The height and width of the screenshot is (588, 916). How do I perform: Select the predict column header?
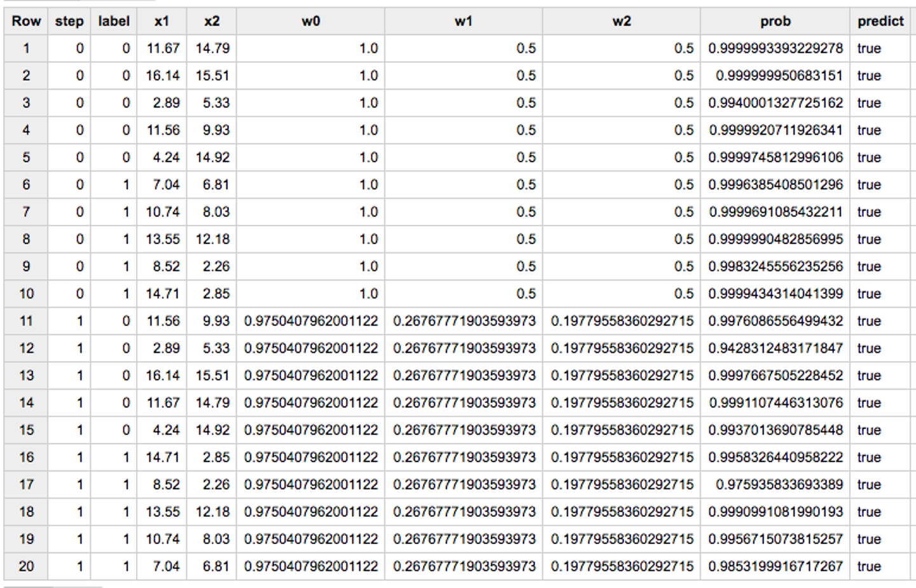880,21
